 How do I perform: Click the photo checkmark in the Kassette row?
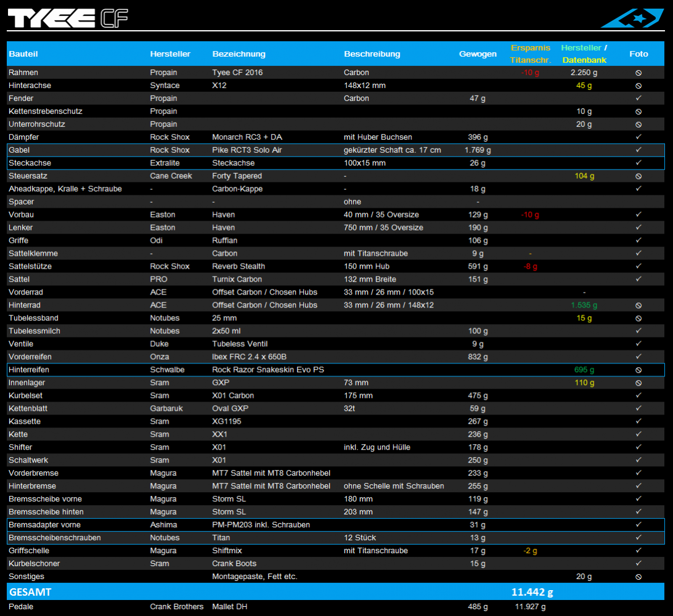click(638, 421)
